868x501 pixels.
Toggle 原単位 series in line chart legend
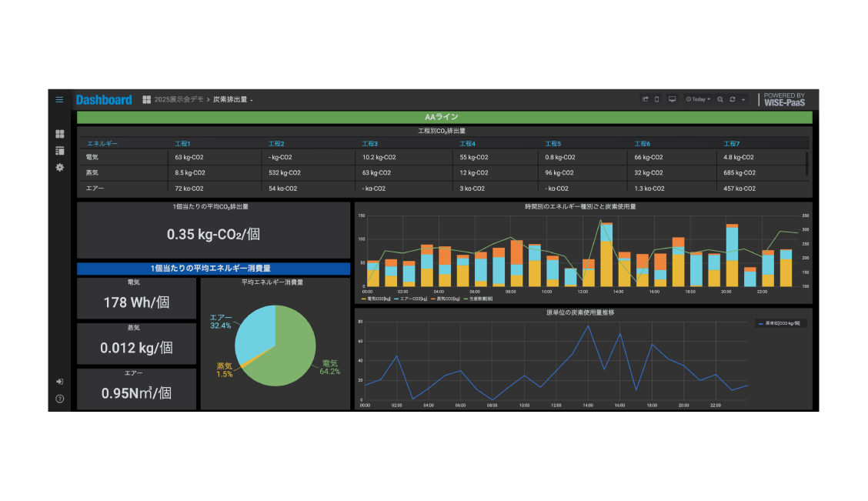pos(780,323)
